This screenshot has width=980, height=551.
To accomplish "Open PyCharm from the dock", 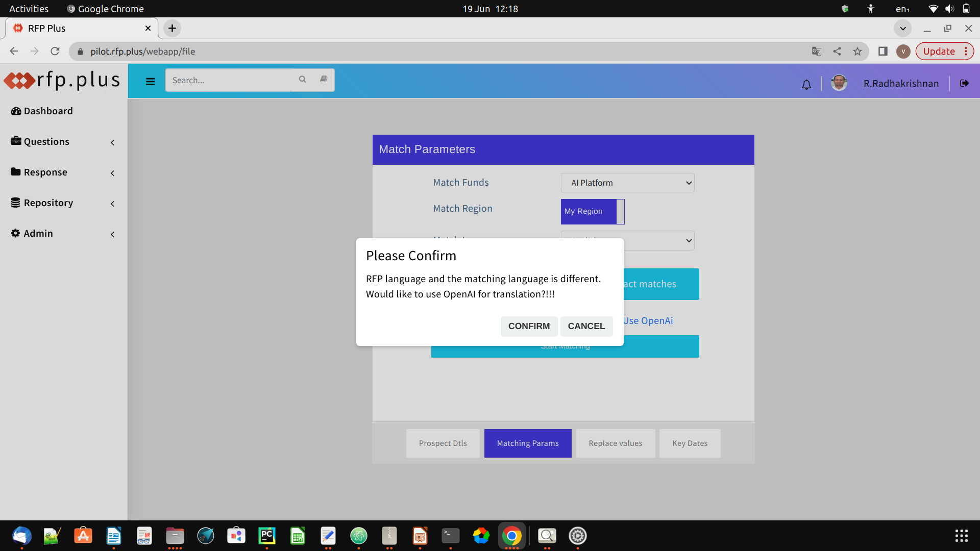I will 266,536.
